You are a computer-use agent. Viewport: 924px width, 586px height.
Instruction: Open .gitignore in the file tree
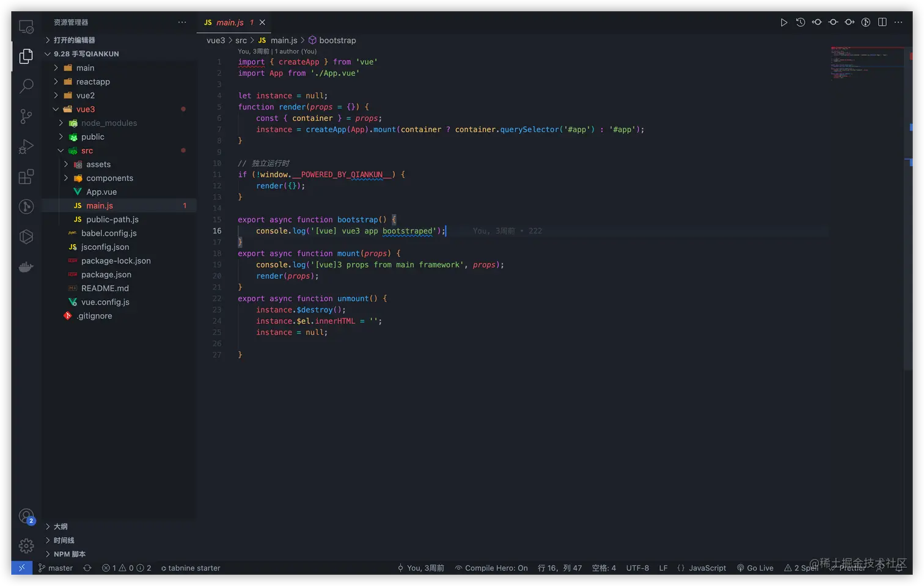pos(119,316)
